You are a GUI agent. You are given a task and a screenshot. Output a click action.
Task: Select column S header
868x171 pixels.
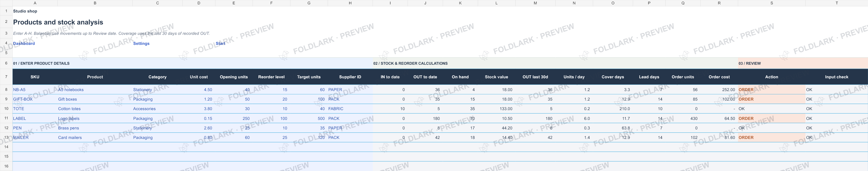tap(772, 3)
